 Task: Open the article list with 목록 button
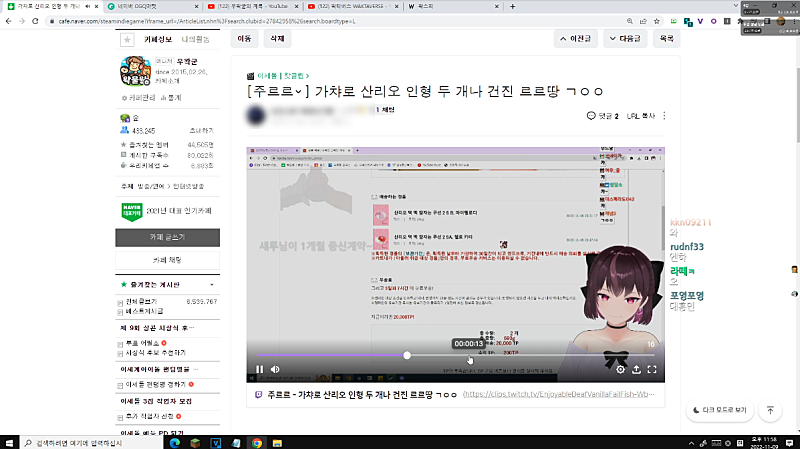tap(666, 39)
